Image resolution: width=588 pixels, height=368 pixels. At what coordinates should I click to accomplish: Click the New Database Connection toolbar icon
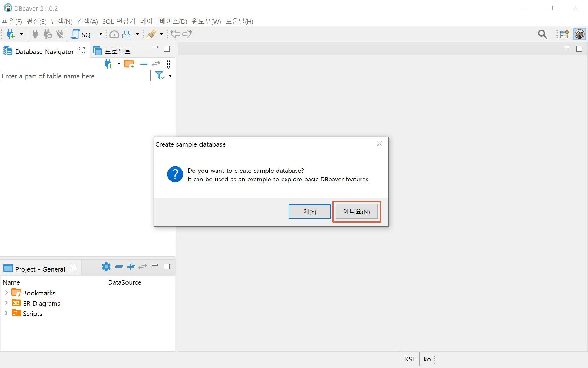click(11, 34)
